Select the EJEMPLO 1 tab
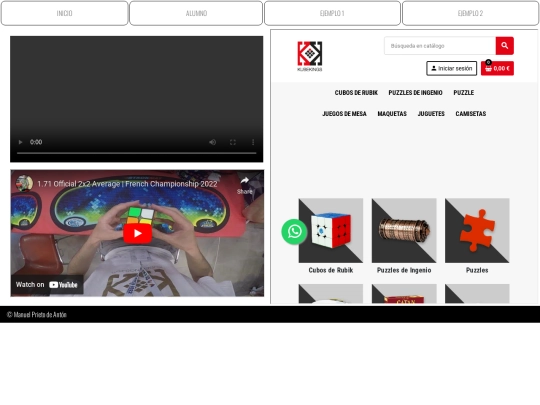 (332, 13)
